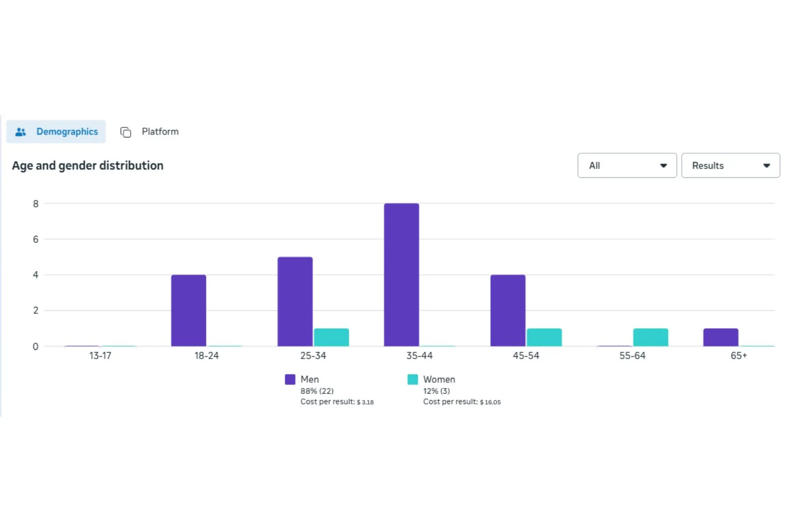Click the '2' y-axis value

click(35, 311)
